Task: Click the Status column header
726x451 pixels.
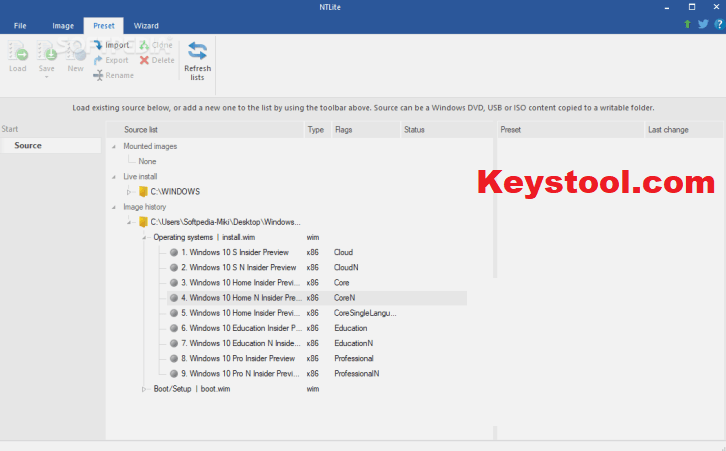Action: (x=447, y=130)
